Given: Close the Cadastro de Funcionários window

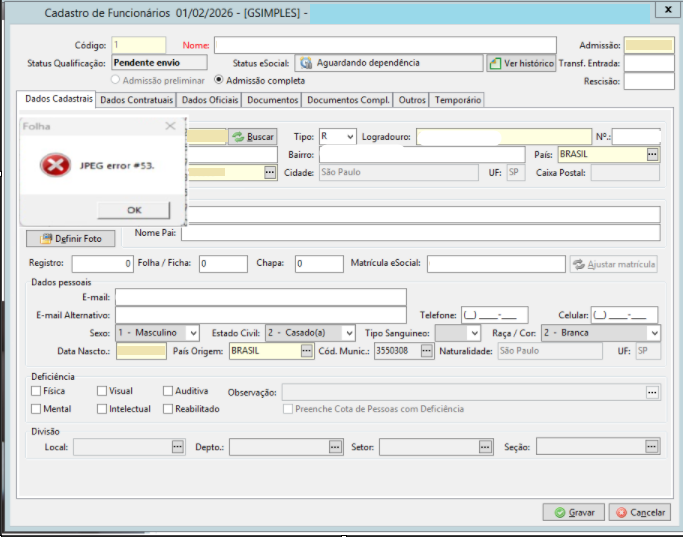Looking at the screenshot, I should (668, 10).
